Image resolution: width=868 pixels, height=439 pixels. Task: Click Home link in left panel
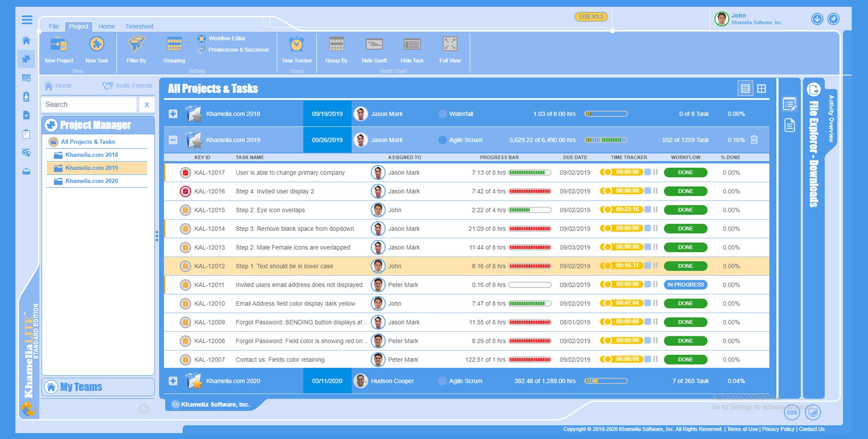pyautogui.click(x=58, y=85)
